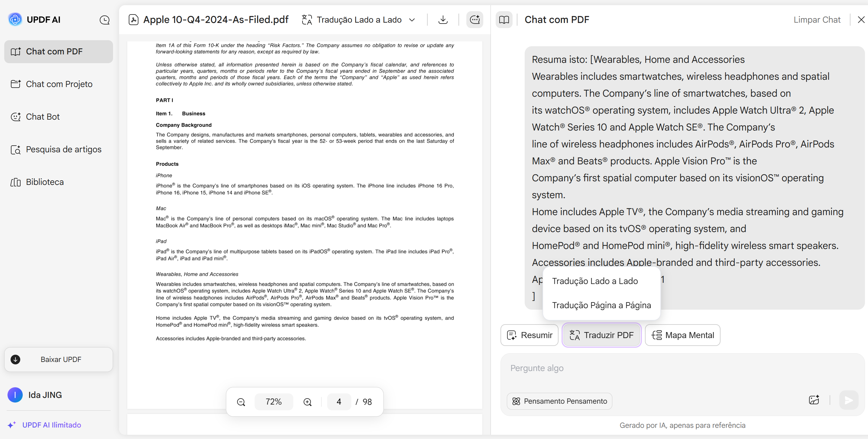Image resolution: width=868 pixels, height=439 pixels.
Task: Click the Apple 10-Q4-2024-As-Filed.pdf title
Action: 216,20
